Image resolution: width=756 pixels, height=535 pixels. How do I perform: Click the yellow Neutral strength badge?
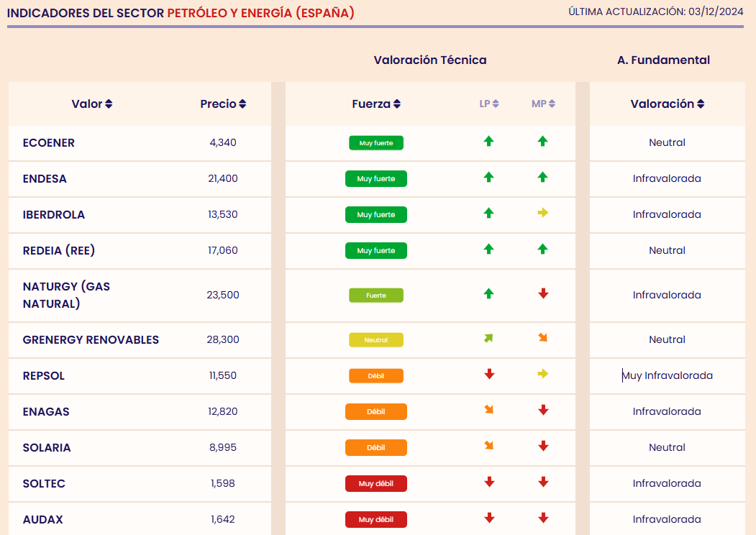[376, 339]
